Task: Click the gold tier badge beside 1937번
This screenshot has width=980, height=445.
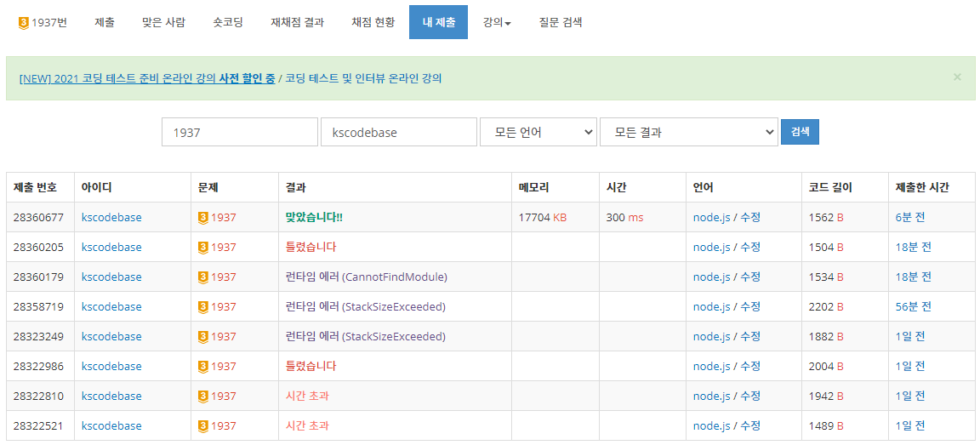Action: point(24,23)
